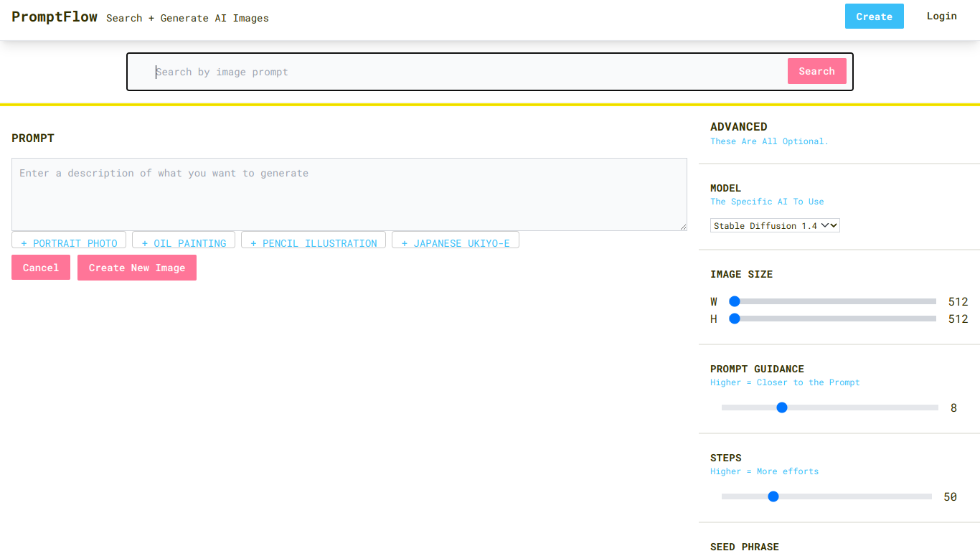
Task: Open the Login link
Action: pos(941,16)
